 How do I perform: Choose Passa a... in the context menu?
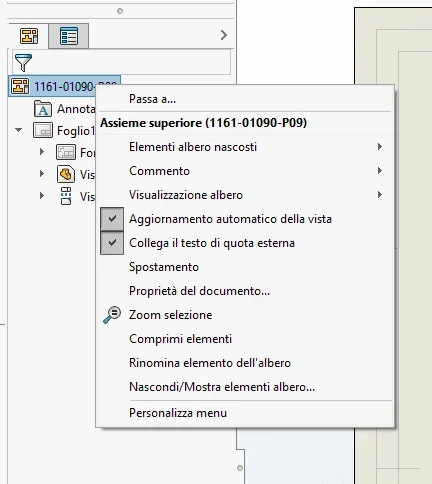click(x=152, y=99)
